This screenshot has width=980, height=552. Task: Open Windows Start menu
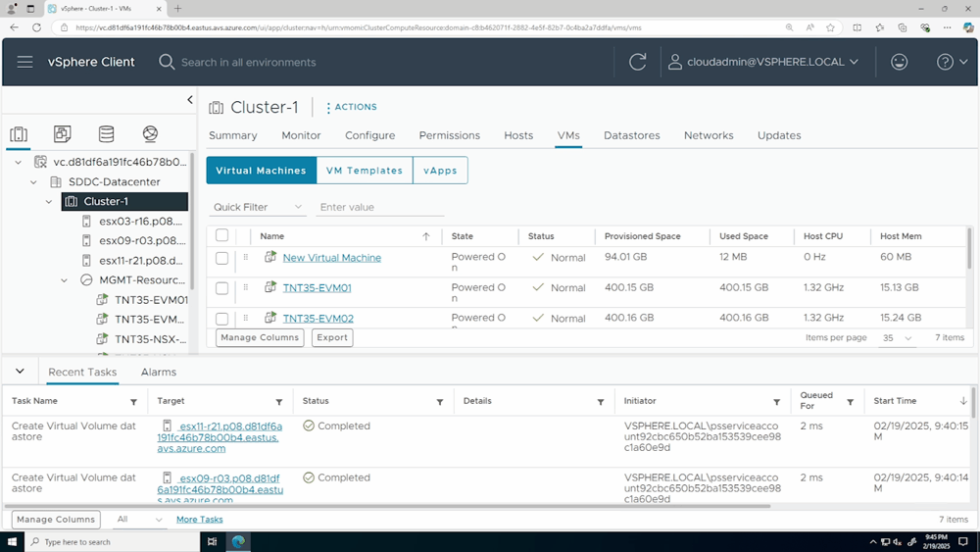coord(12,542)
